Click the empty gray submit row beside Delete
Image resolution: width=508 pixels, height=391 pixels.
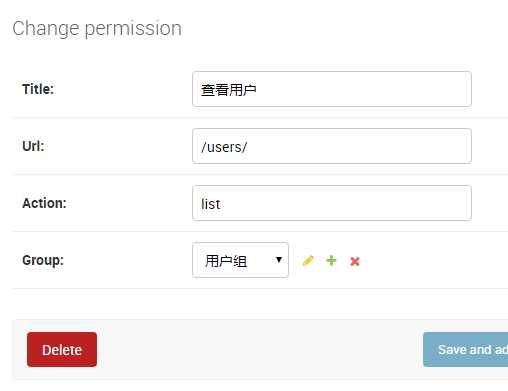[260, 350]
